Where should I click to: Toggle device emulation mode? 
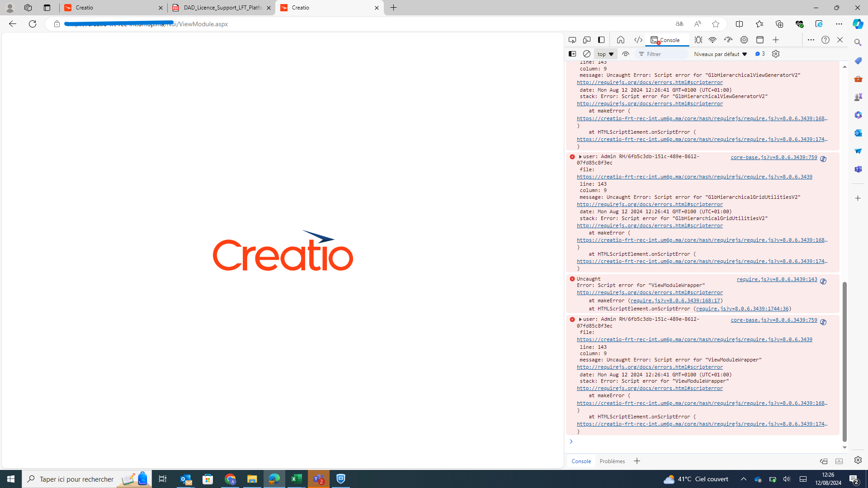tap(587, 40)
